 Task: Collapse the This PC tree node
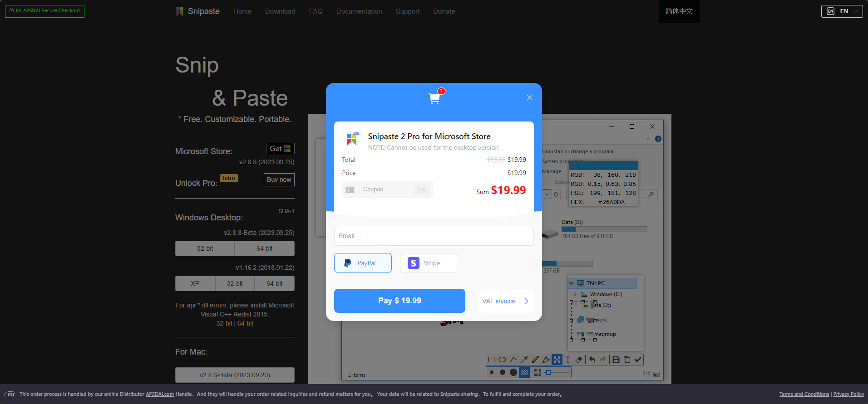[572, 283]
